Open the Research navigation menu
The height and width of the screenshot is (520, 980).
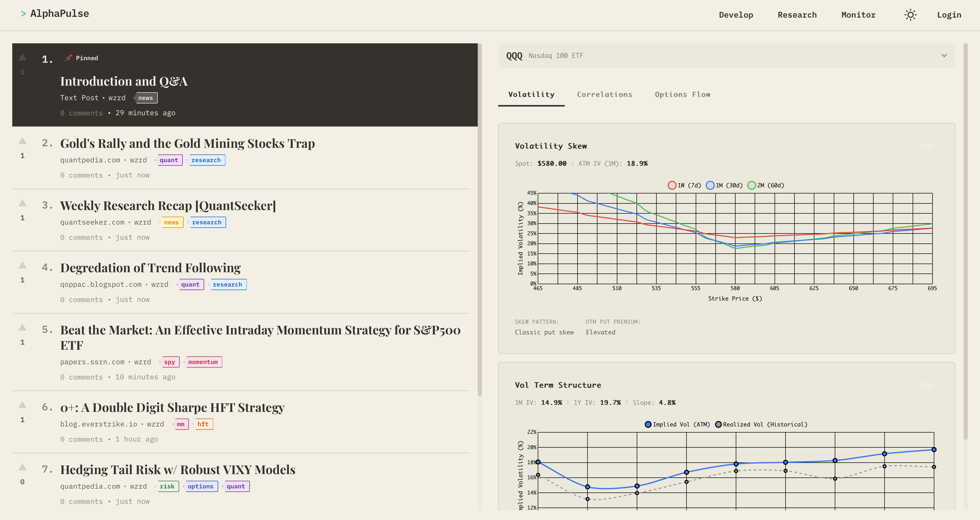(797, 15)
